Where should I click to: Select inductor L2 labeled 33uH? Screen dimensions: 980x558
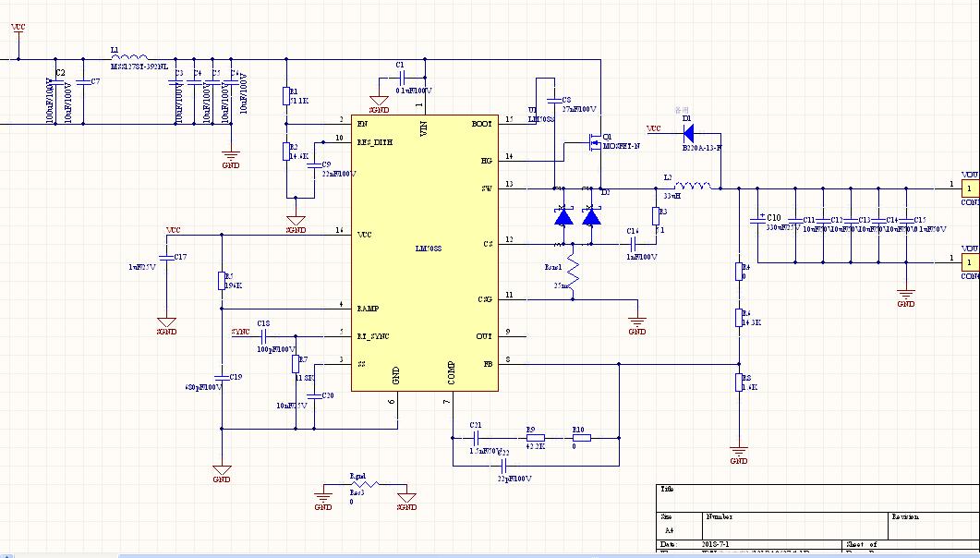[x=693, y=186]
